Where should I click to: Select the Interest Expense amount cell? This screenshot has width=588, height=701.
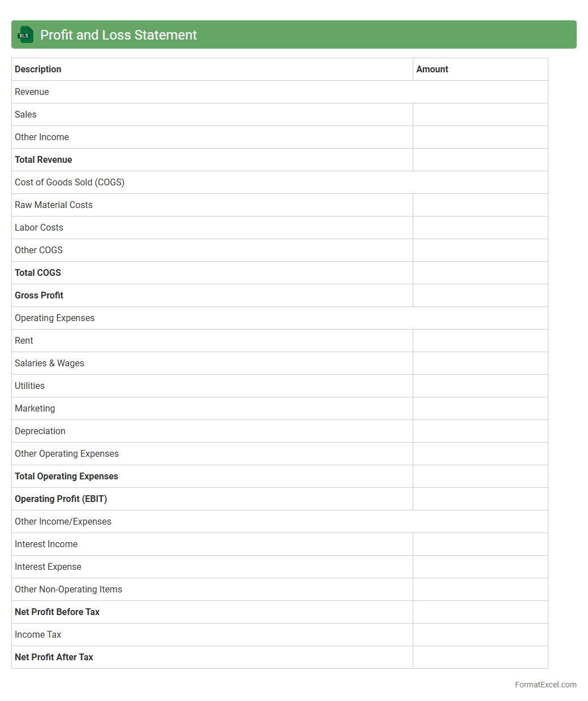(x=480, y=566)
